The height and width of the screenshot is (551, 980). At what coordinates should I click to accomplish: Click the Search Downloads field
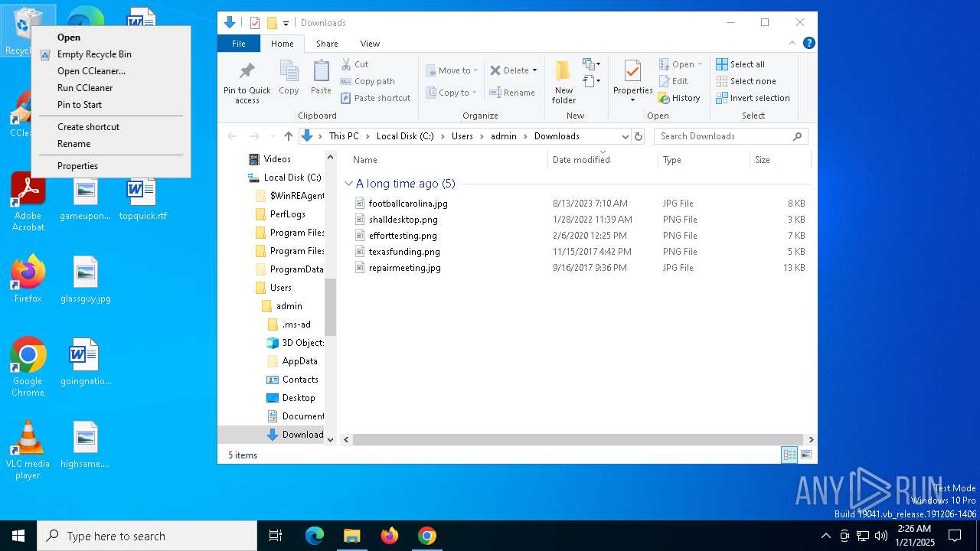(730, 136)
